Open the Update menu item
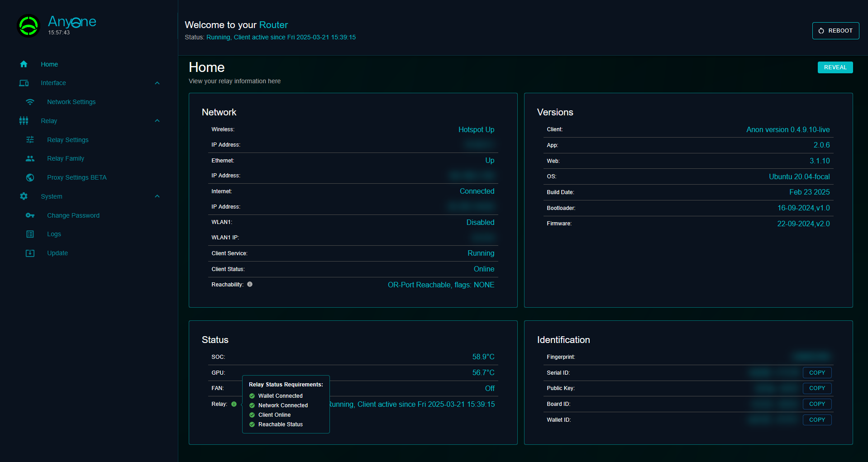 [x=57, y=253]
